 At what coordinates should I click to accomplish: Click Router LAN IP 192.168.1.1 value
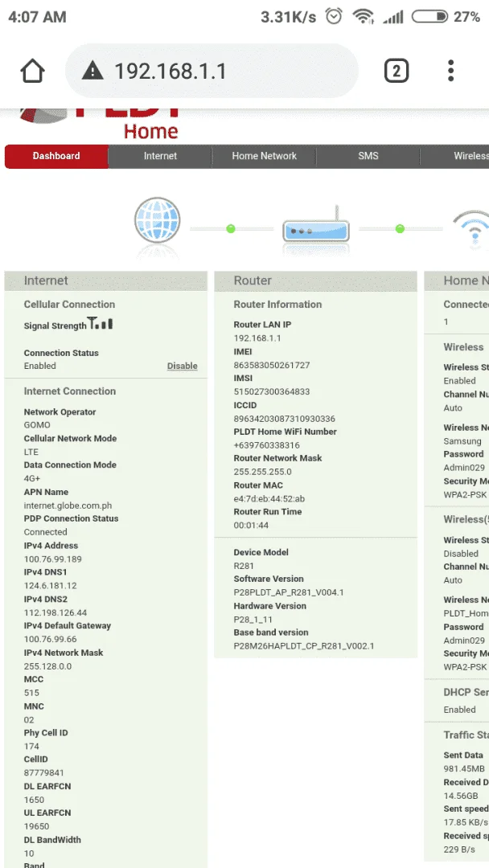[x=257, y=338]
